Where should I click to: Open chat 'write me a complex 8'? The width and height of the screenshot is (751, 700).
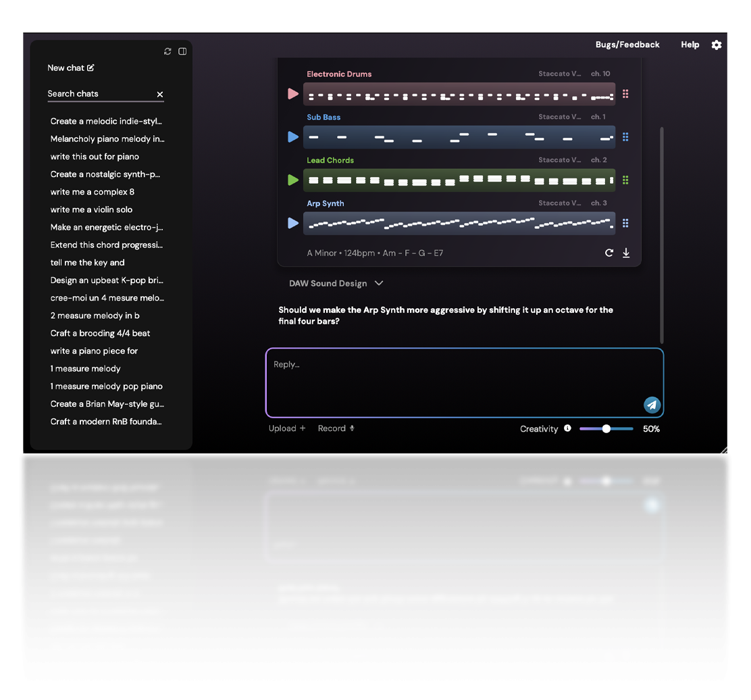coord(93,192)
